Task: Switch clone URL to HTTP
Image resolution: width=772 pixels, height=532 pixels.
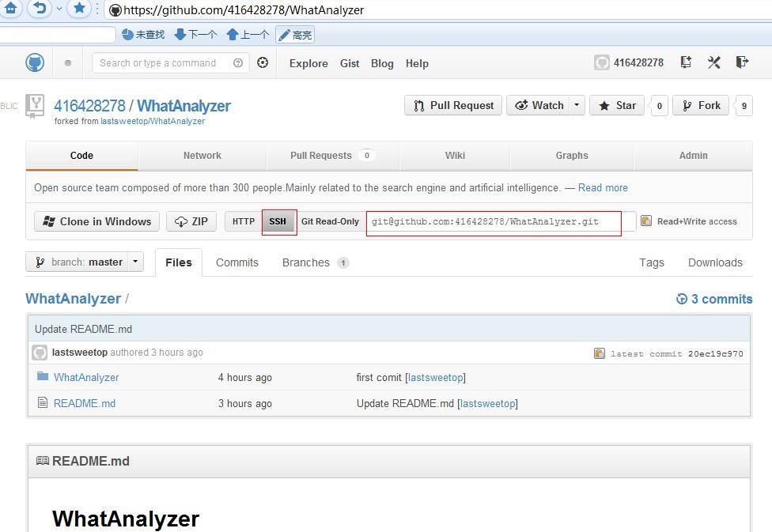Action: point(243,221)
